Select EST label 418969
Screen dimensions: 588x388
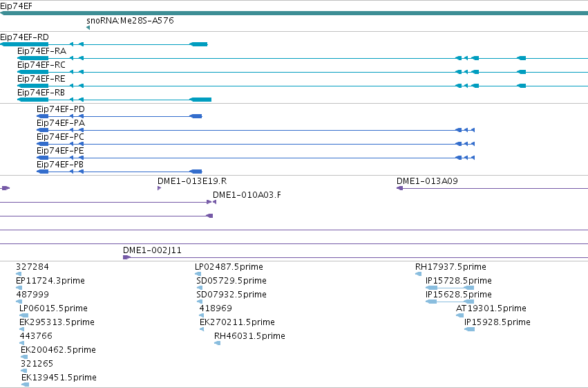pyautogui.click(x=216, y=308)
